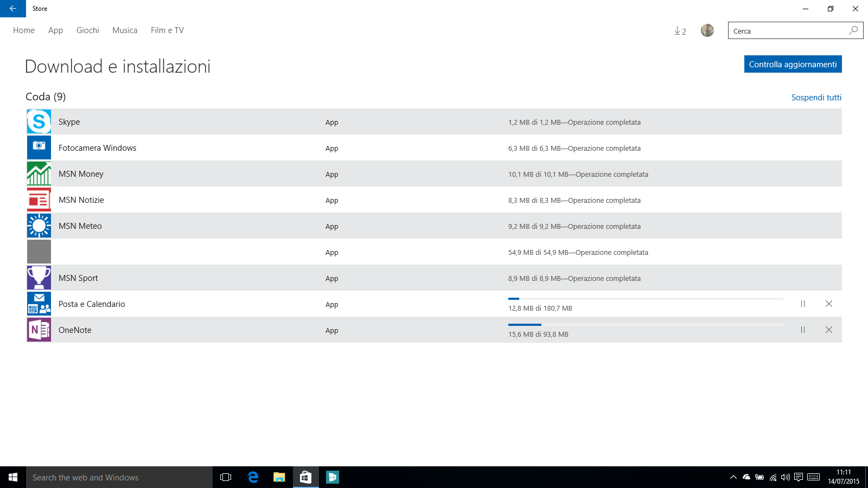Open the volume control in tray

(786, 477)
